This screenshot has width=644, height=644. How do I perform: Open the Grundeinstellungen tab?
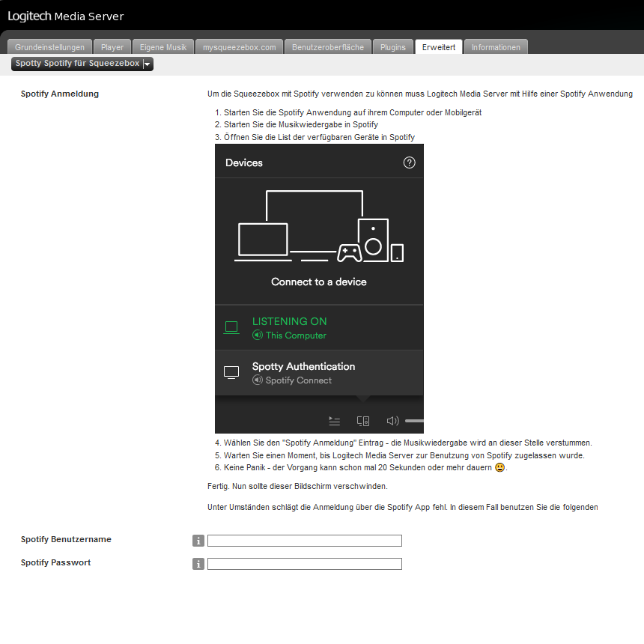(49, 47)
